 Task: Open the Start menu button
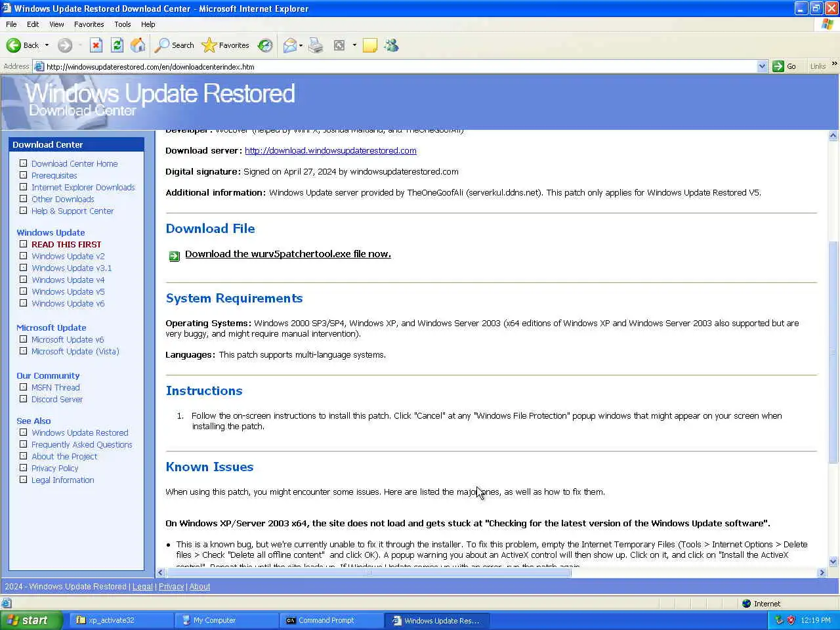click(x=31, y=620)
